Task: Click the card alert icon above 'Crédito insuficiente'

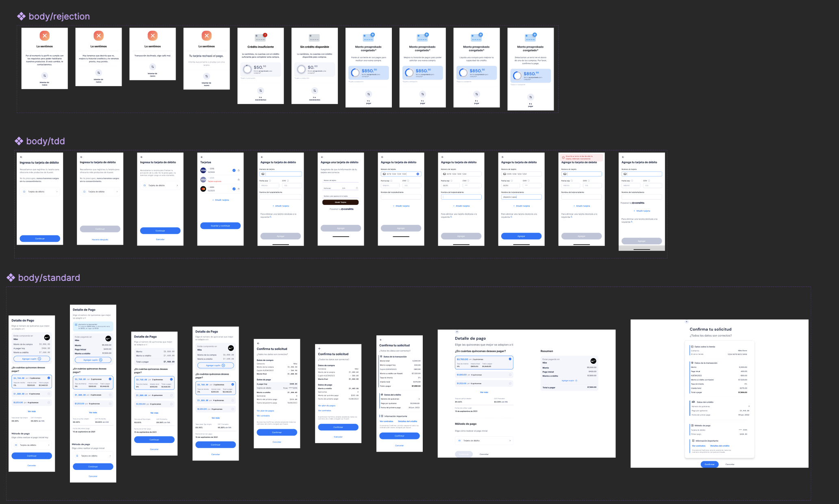Action: click(x=261, y=37)
